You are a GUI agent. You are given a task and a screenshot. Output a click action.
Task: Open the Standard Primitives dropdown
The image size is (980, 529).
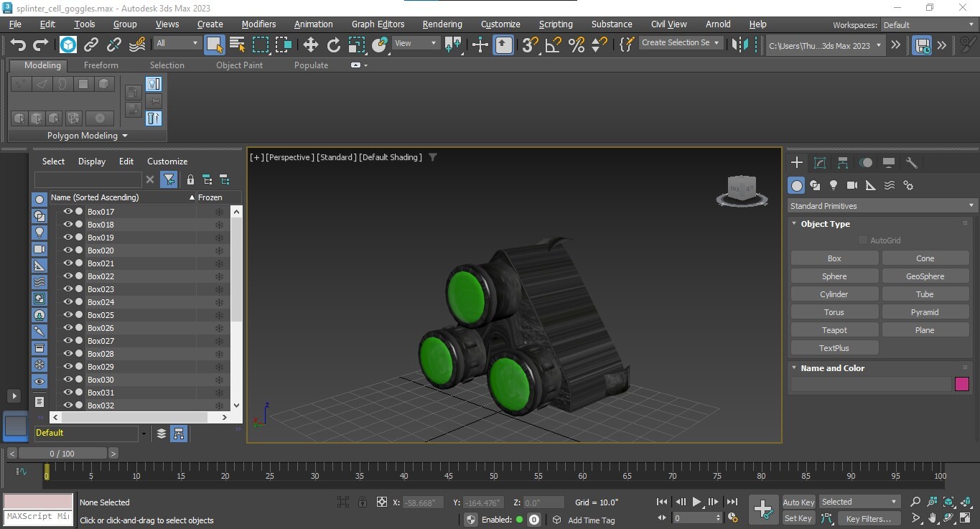coord(880,206)
